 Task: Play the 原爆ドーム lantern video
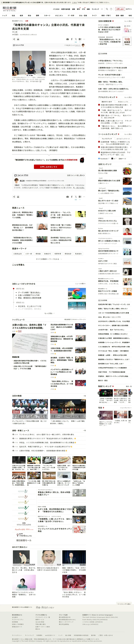click(68, 409)
